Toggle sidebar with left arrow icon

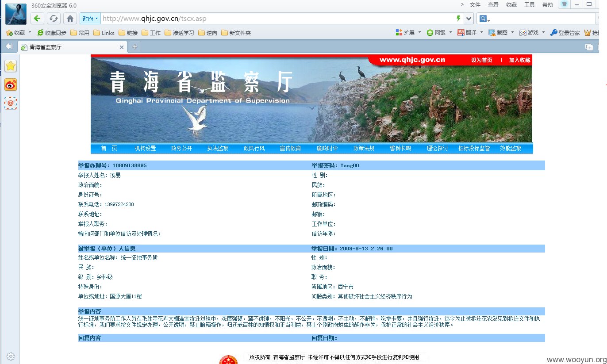click(x=8, y=46)
